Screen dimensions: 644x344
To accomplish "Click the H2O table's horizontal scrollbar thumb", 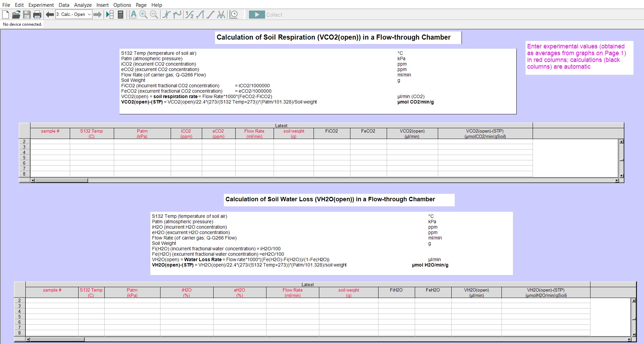I will [x=58, y=339].
